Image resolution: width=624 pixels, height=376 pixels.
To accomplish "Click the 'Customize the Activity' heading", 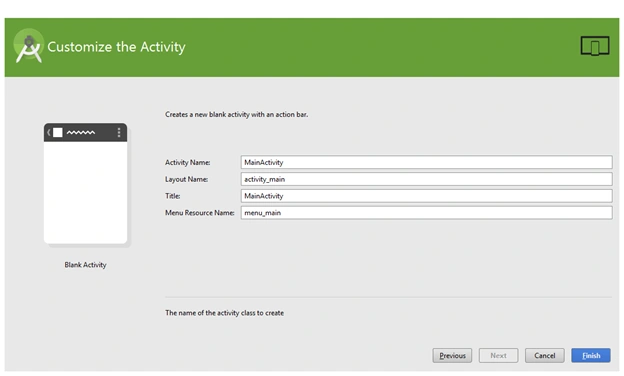I will (116, 47).
